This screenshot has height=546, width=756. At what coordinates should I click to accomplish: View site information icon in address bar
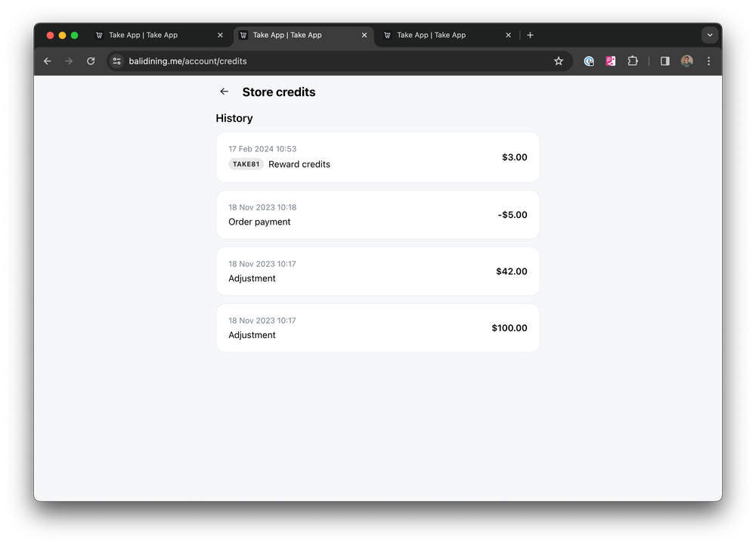pos(116,61)
